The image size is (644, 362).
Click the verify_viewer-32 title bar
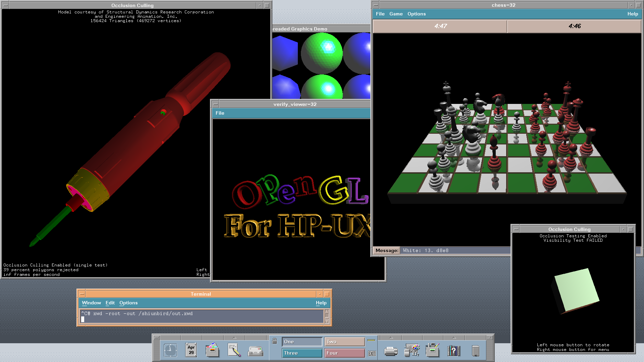click(x=295, y=104)
